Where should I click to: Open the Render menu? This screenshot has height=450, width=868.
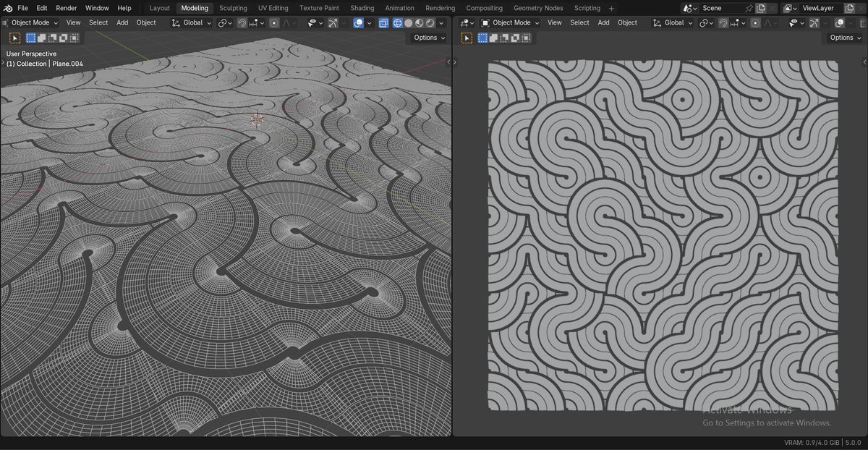(x=67, y=8)
